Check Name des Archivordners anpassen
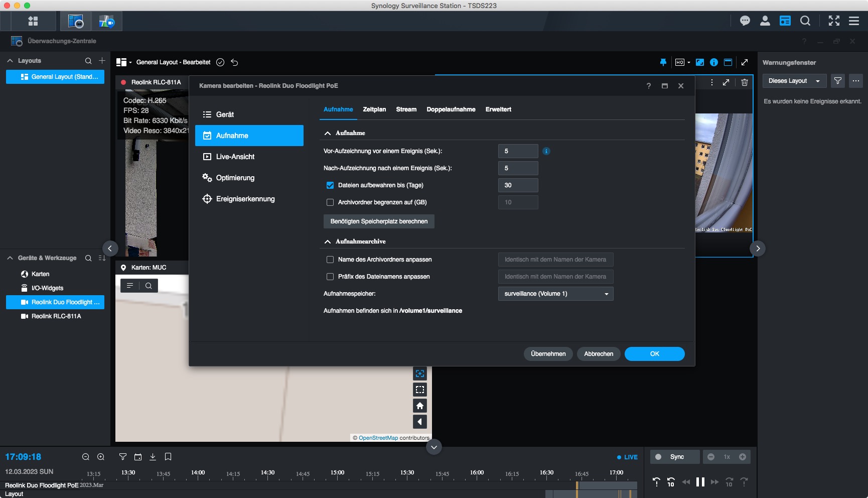The width and height of the screenshot is (868, 498). (330, 260)
